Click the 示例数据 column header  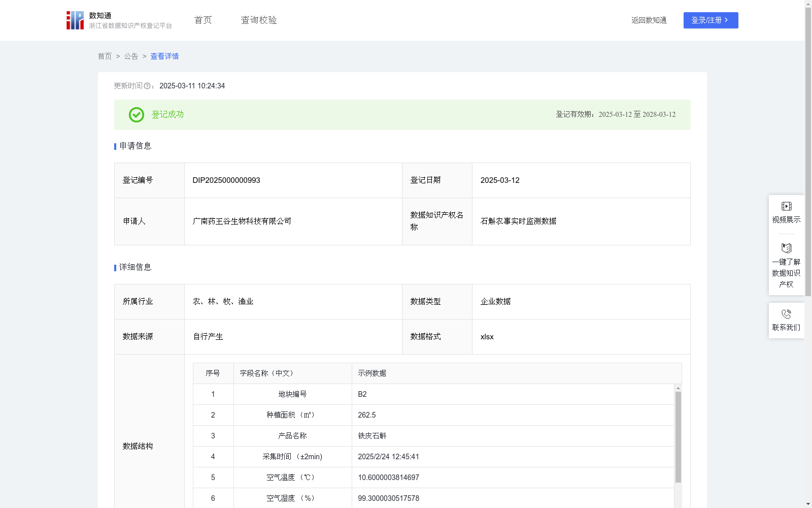(x=372, y=373)
